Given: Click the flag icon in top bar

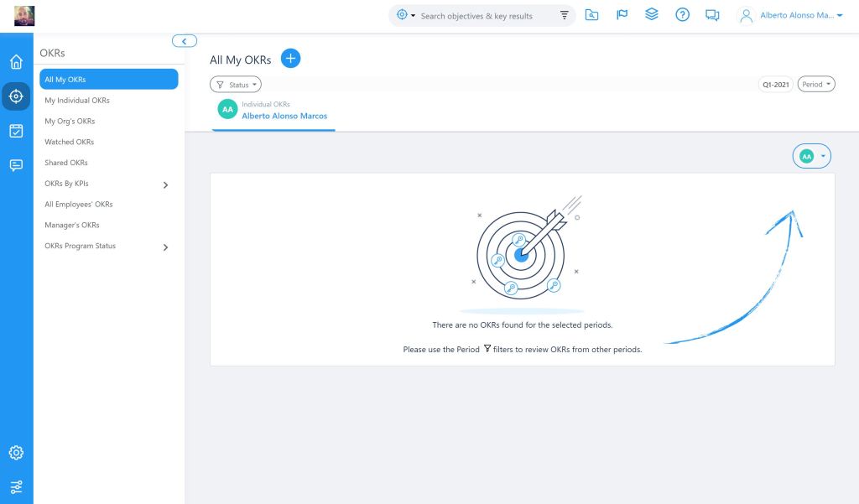Looking at the screenshot, I should point(622,15).
